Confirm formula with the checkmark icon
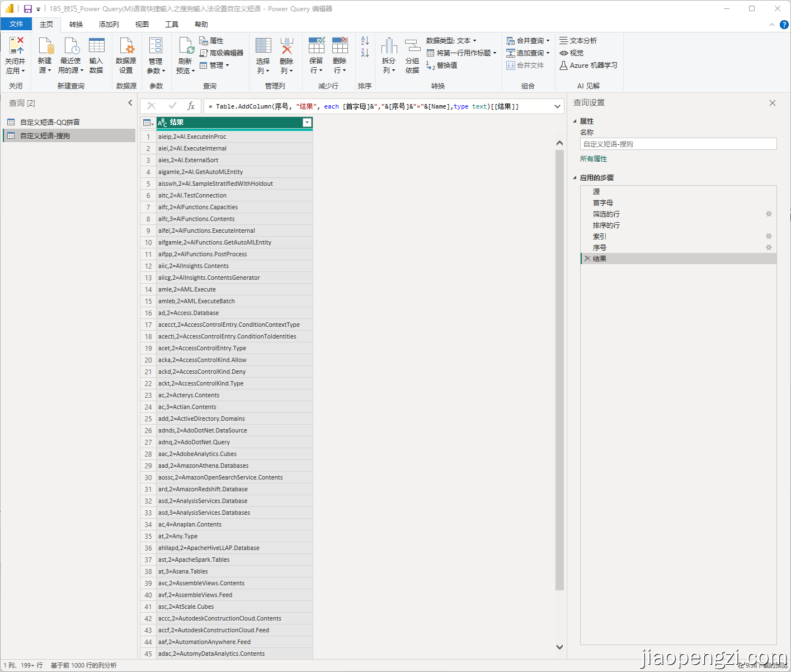The width and height of the screenshot is (791, 672). click(172, 106)
